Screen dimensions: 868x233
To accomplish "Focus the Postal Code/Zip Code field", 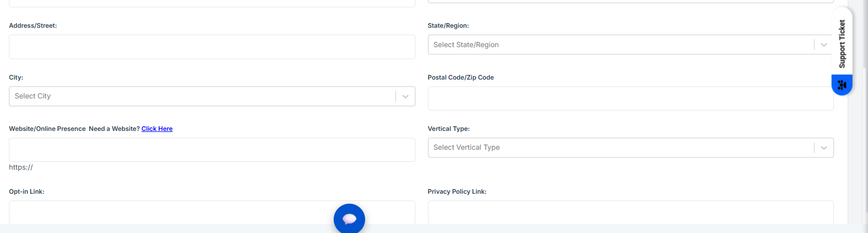I will click(630, 98).
